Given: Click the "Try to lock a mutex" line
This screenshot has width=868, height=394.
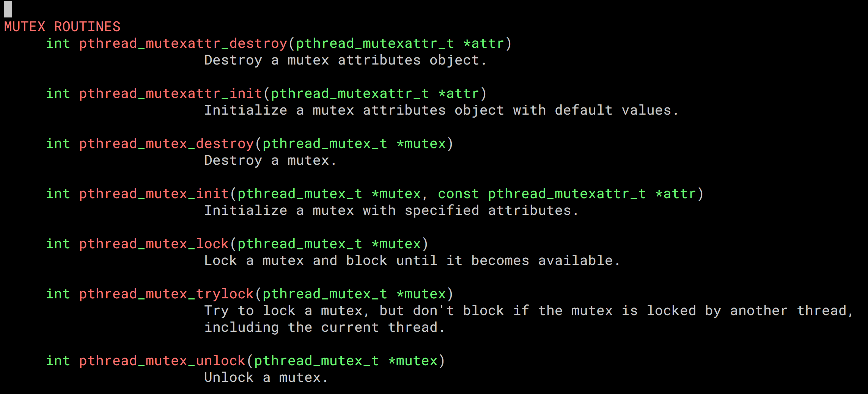Looking at the screenshot, I should [529, 310].
